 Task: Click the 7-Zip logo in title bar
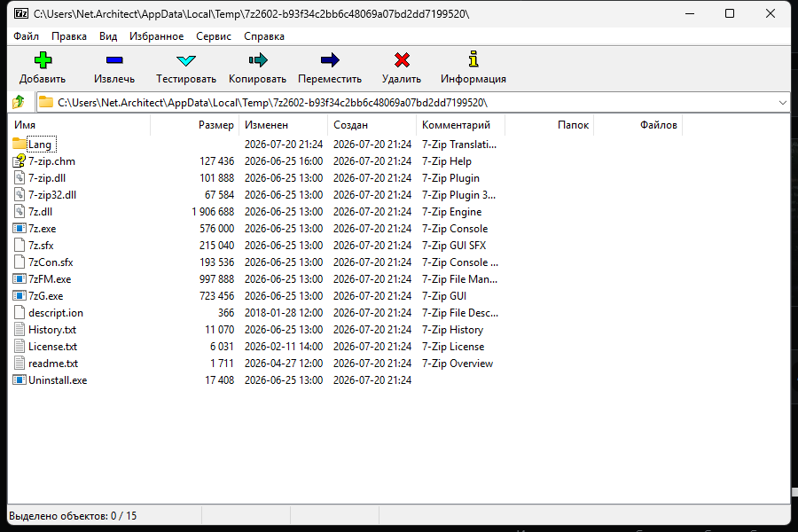(21, 14)
